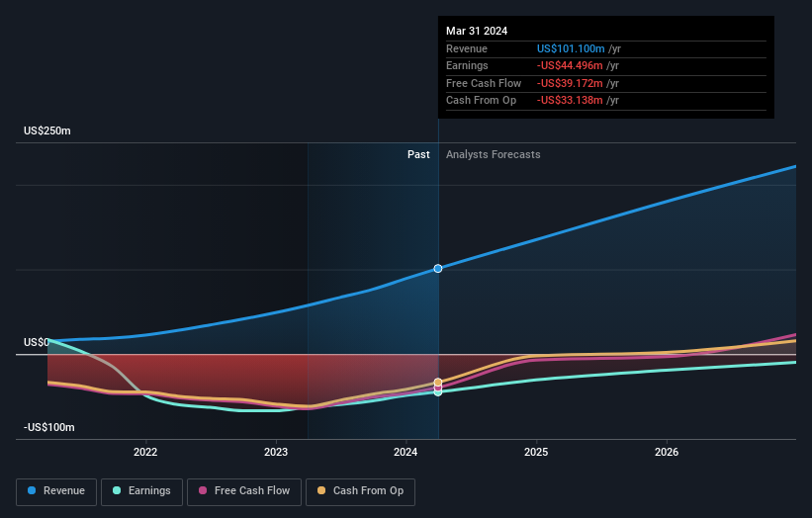
Task: Select the blue Revenue data point marker
Action: 438,269
